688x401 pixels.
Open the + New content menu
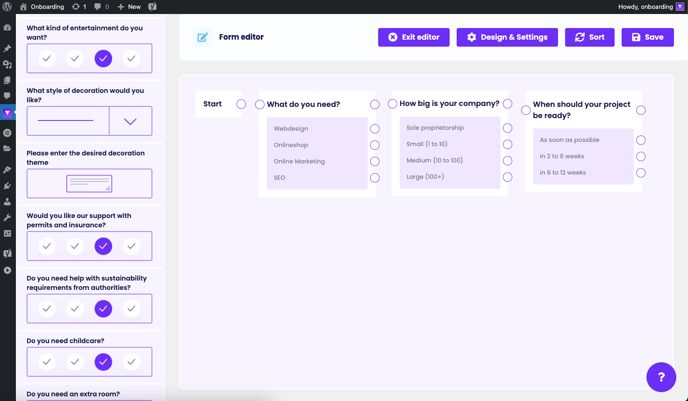pos(129,7)
